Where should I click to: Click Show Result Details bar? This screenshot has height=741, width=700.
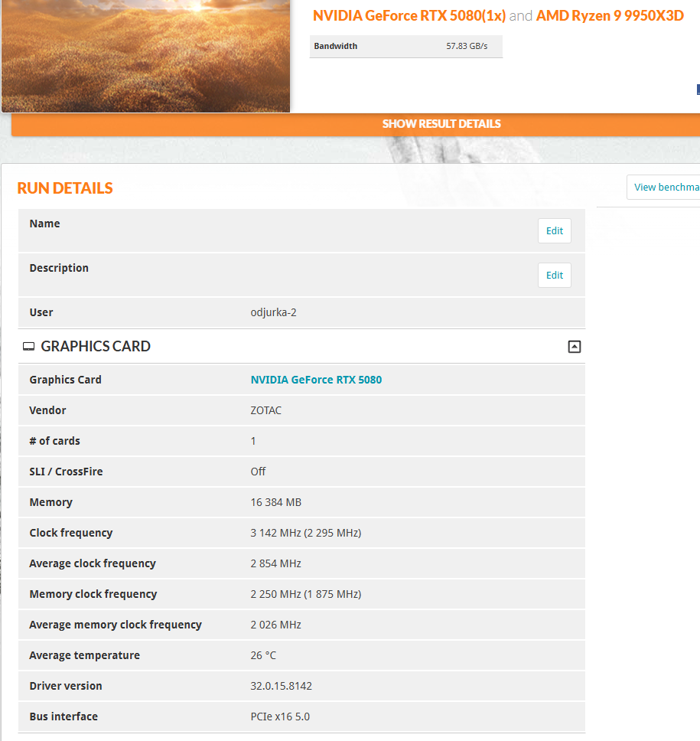[356, 124]
